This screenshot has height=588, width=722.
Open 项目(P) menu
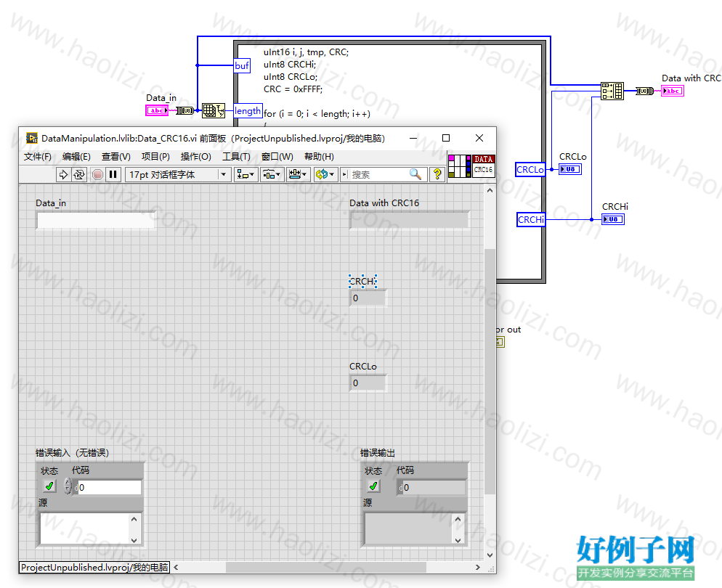coord(155,156)
